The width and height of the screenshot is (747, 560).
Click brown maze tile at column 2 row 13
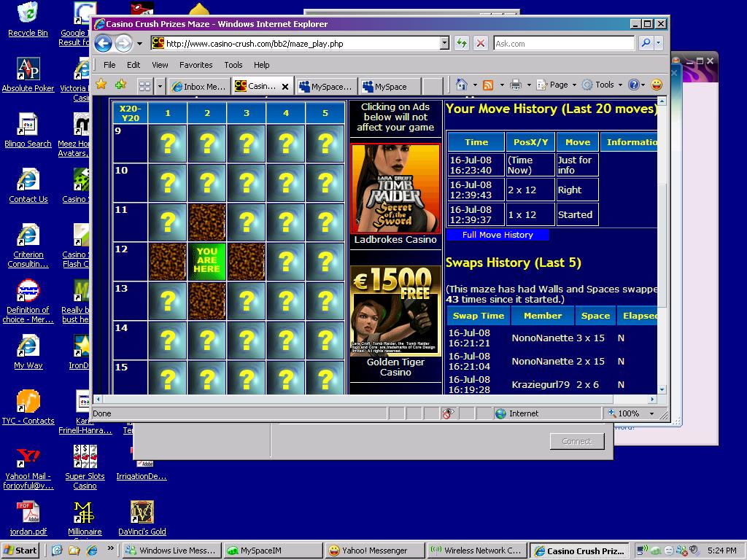click(x=207, y=301)
